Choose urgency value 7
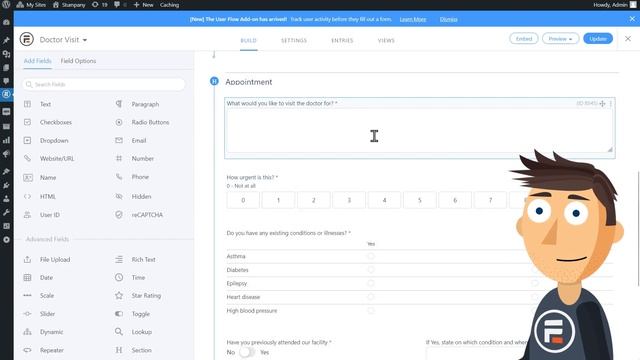Screen dimensions: 640x360 490,200
